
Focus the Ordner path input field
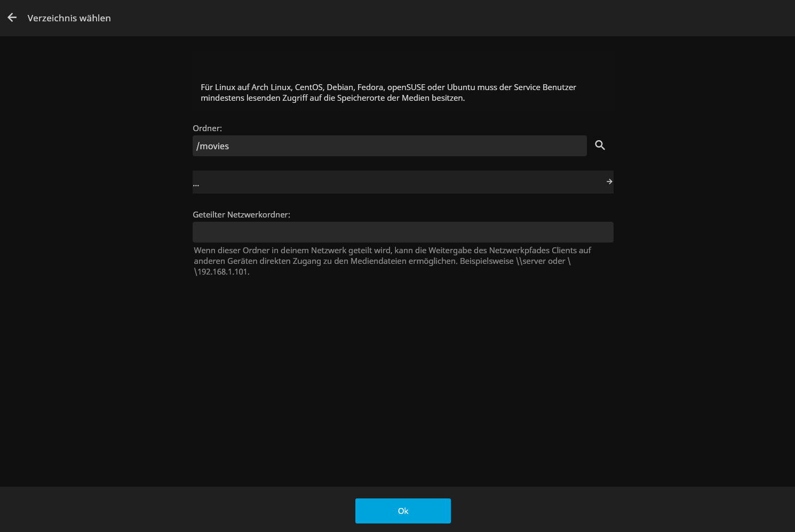click(x=389, y=146)
